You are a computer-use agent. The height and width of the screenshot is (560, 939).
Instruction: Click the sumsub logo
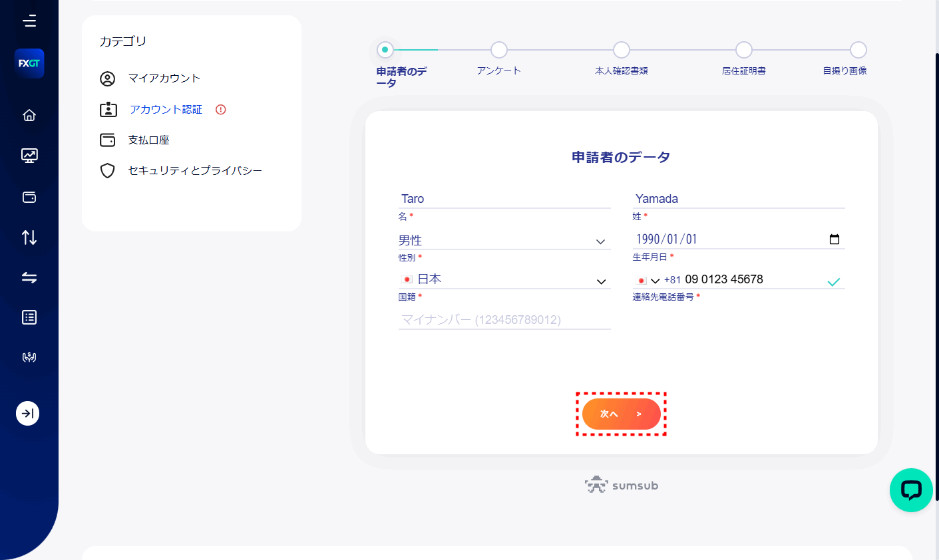(622, 486)
